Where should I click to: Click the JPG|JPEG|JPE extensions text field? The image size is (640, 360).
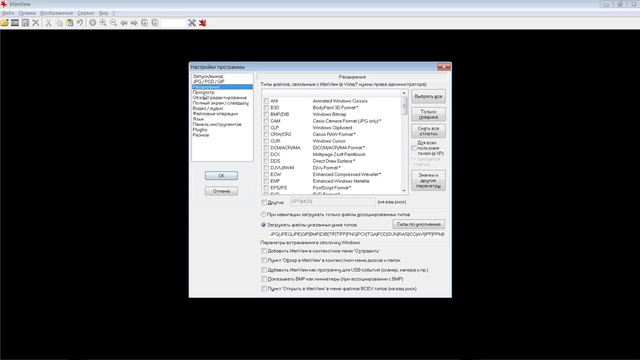pos(356,234)
